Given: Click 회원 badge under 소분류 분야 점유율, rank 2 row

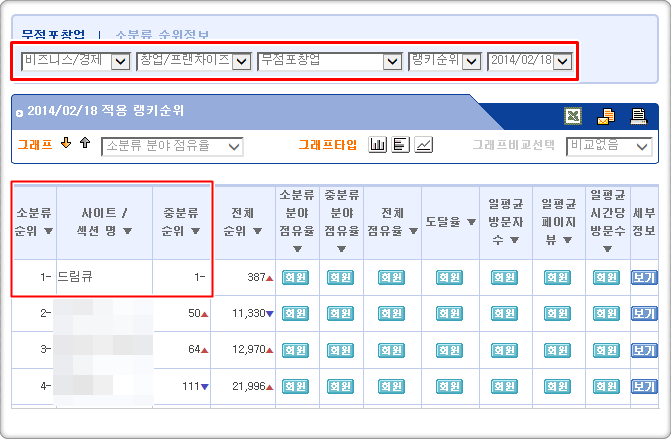Looking at the screenshot, I should (x=295, y=314).
